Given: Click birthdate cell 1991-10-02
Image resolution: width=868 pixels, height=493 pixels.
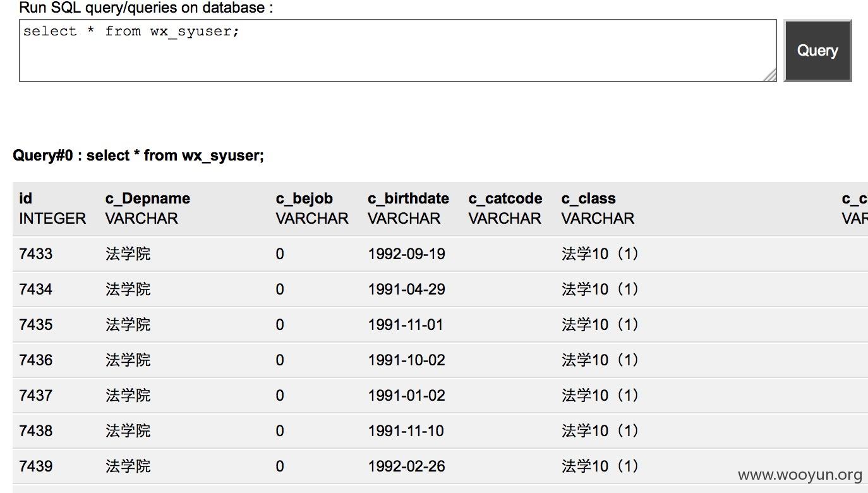Looking at the screenshot, I should [407, 360].
